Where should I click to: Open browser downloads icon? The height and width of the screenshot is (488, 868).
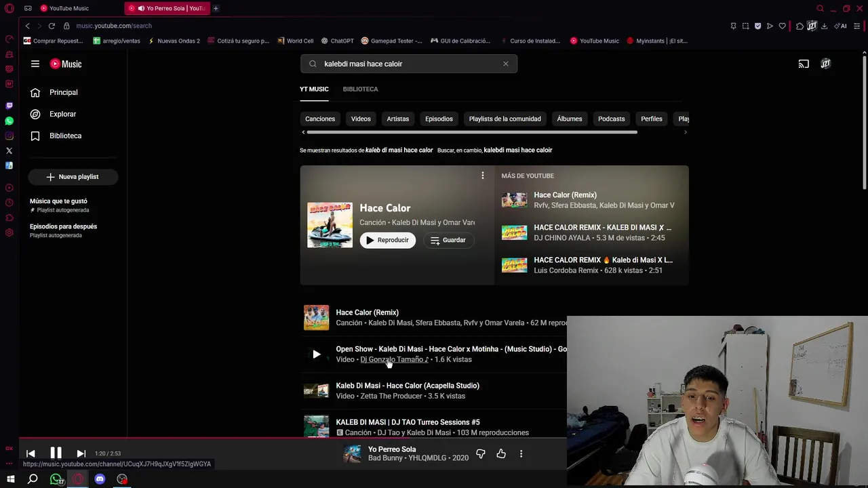coord(824,26)
